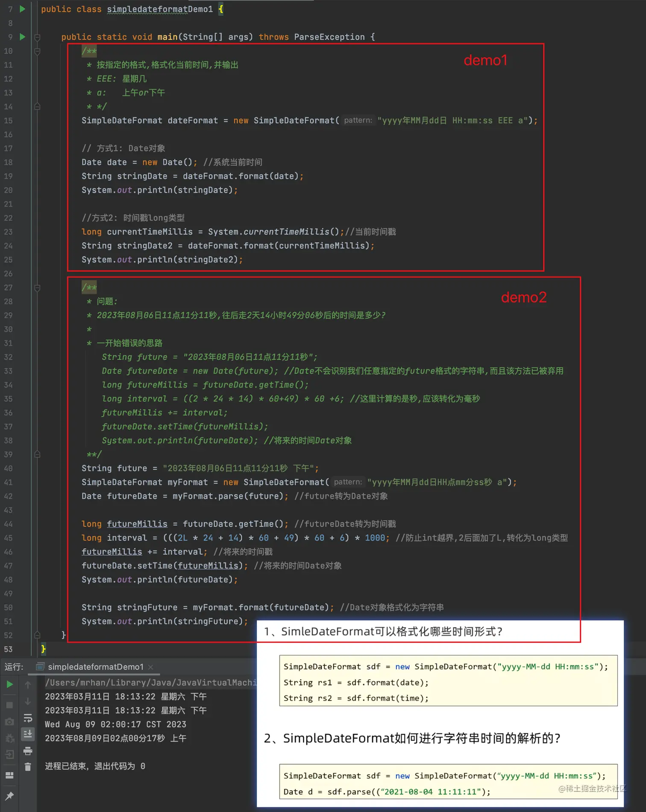This screenshot has width=646, height=812.
Task: Click 'Date date = new Date();' on line 18
Action: (x=140, y=162)
